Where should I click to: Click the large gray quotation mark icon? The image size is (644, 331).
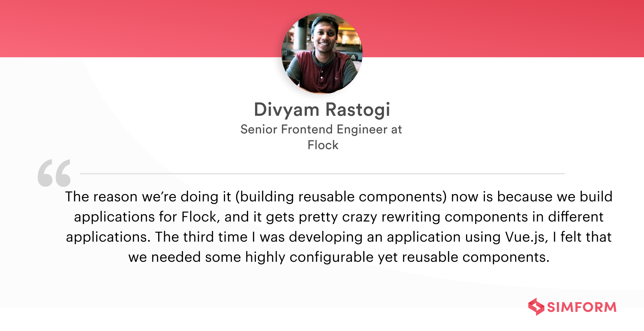coord(54,173)
